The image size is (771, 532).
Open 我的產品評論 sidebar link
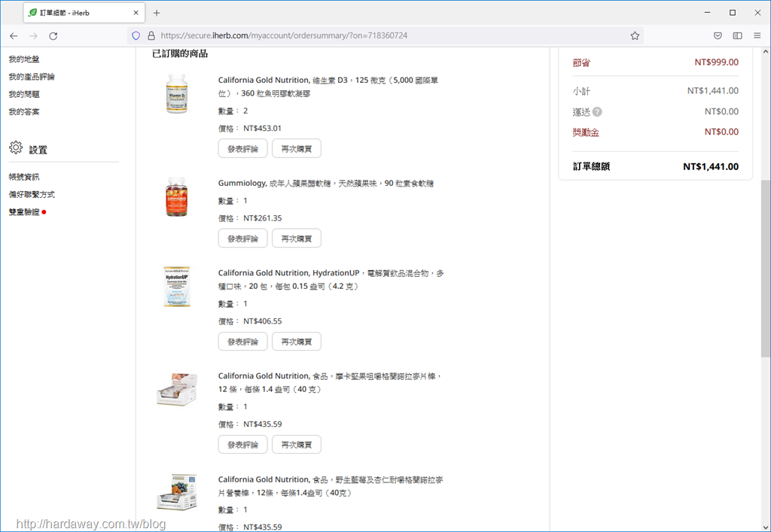tap(32, 77)
